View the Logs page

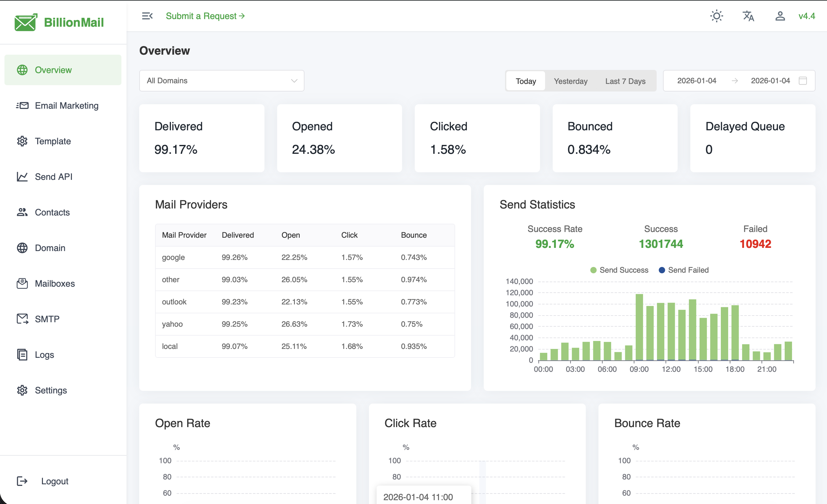(44, 355)
